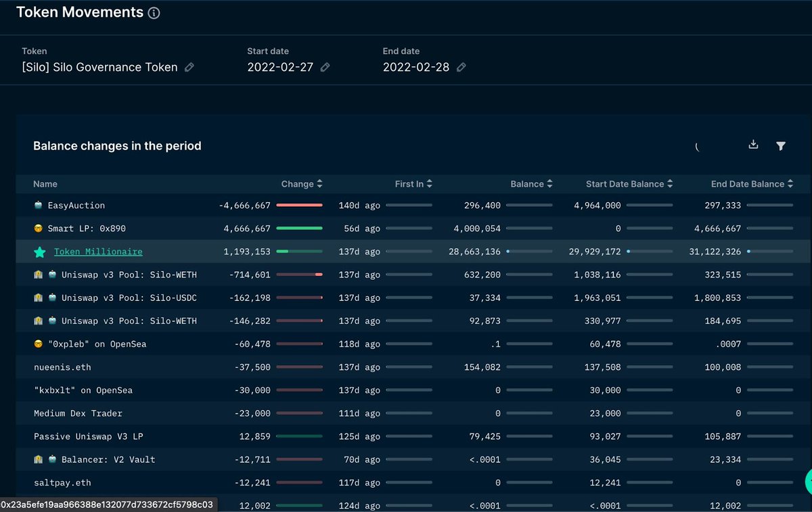The width and height of the screenshot is (812, 512).
Task: Select the Medium Dex Trader entry
Action: click(78, 413)
